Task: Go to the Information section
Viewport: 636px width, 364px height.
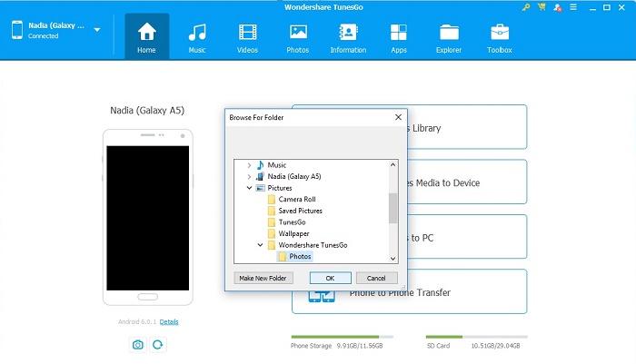Action: [348, 36]
